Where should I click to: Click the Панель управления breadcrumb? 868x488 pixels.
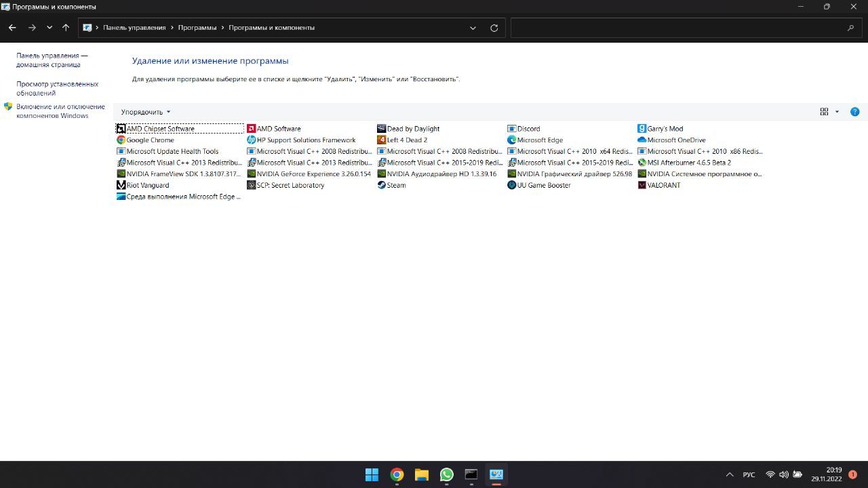point(134,28)
